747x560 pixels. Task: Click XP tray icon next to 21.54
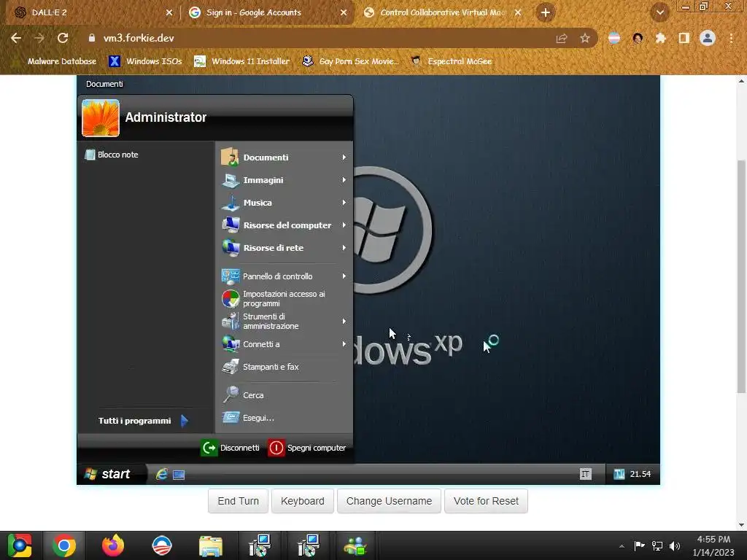click(619, 474)
